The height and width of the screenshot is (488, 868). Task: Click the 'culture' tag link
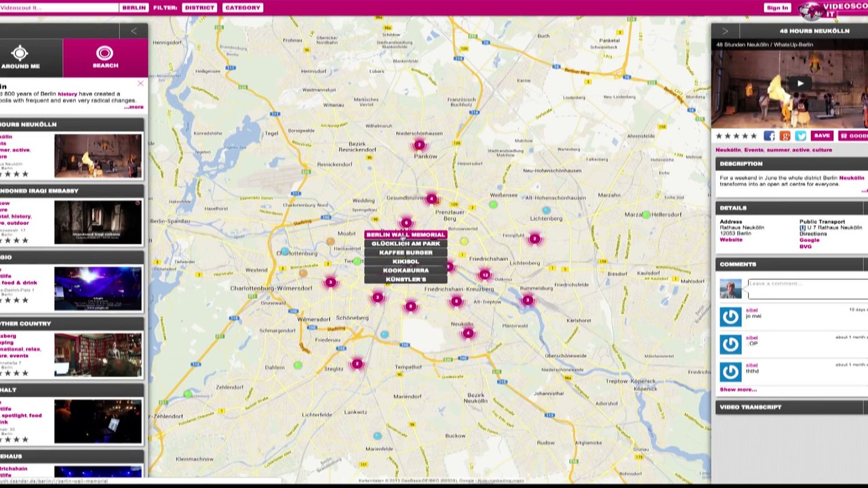coord(822,150)
